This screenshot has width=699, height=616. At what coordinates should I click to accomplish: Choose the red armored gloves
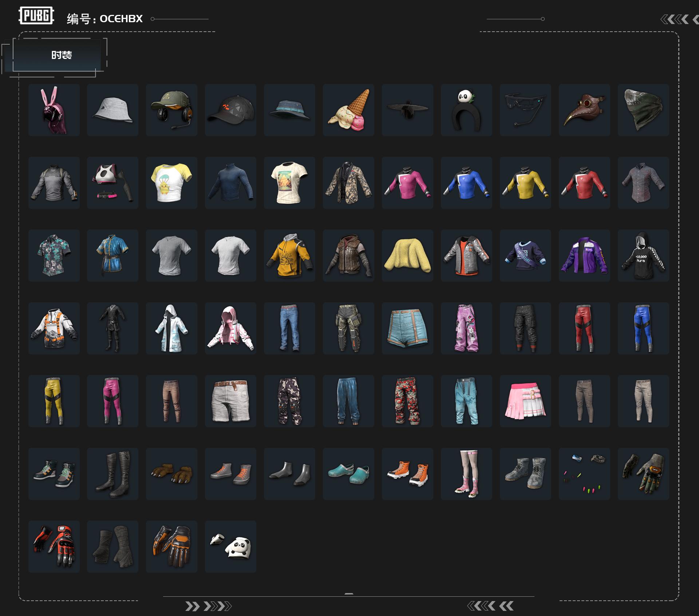pos(54,547)
